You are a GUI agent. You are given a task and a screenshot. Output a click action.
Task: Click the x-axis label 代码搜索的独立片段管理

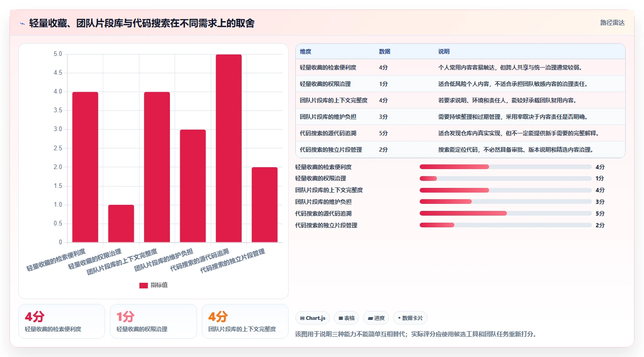(233, 261)
